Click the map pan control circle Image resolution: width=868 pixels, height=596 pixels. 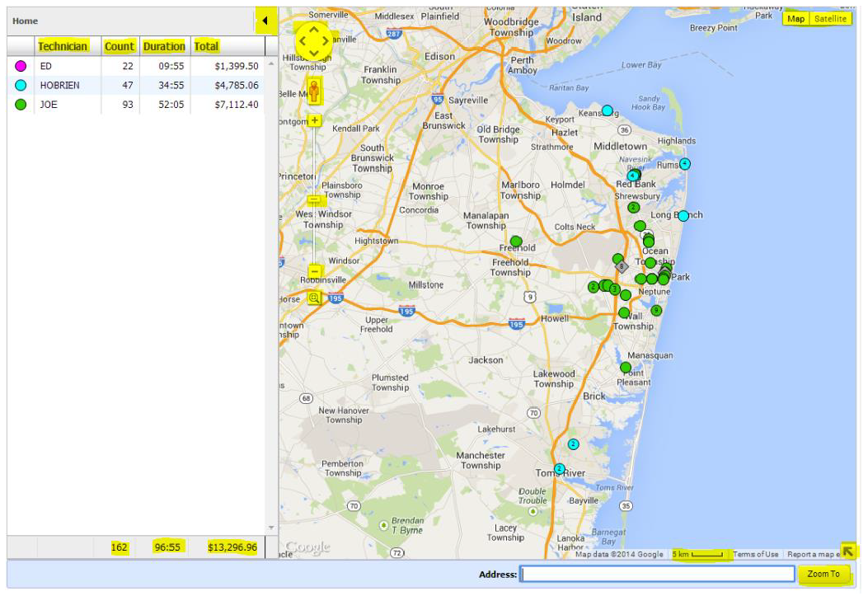(x=314, y=40)
